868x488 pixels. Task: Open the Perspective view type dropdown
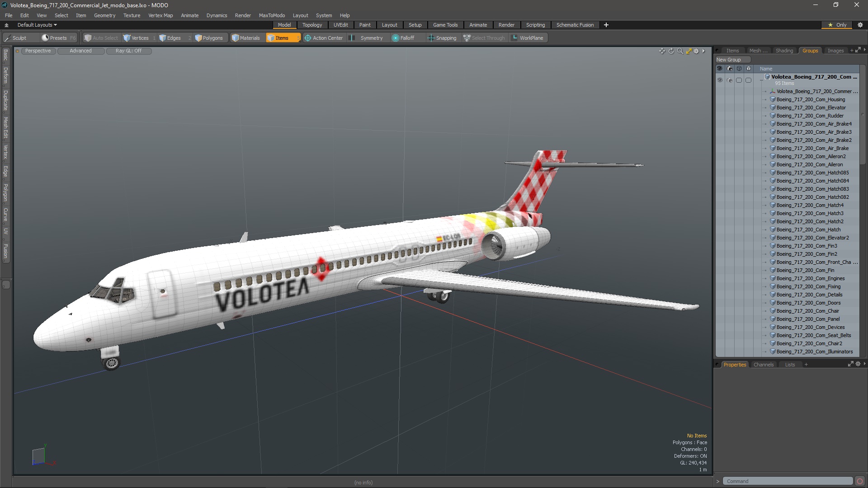coord(38,51)
